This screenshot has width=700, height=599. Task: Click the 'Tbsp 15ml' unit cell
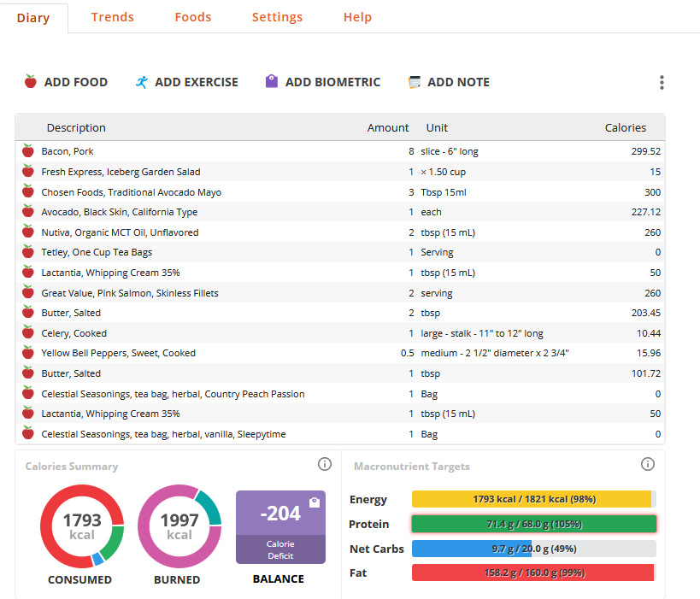(444, 192)
